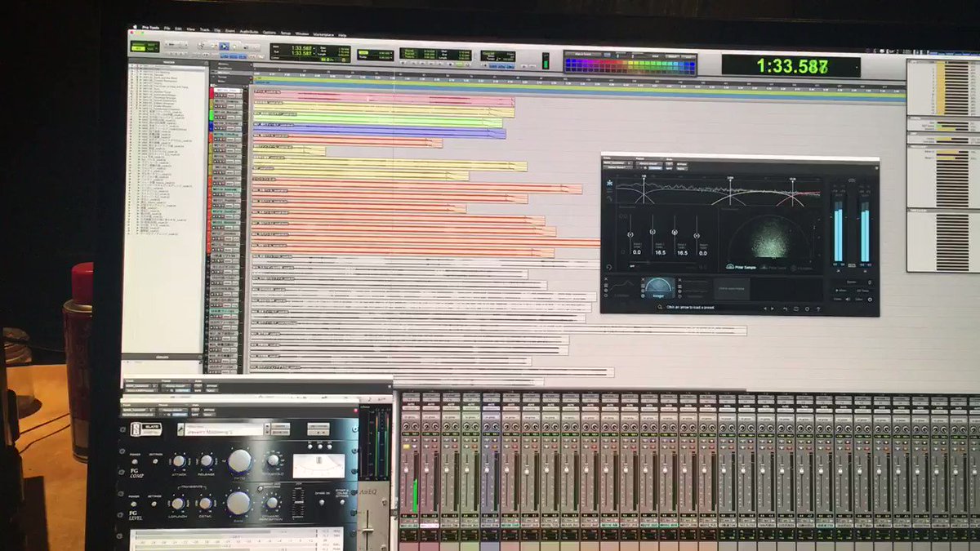This screenshot has width=980, height=551.
Task: Click the Ozone logo icon beside the spectrum
Action: point(609,183)
